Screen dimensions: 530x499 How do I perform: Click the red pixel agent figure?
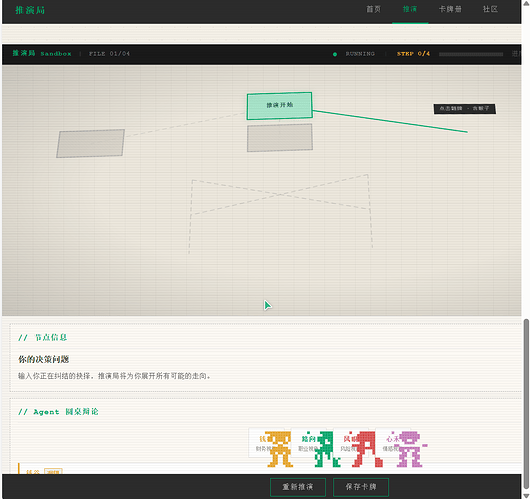click(x=367, y=449)
